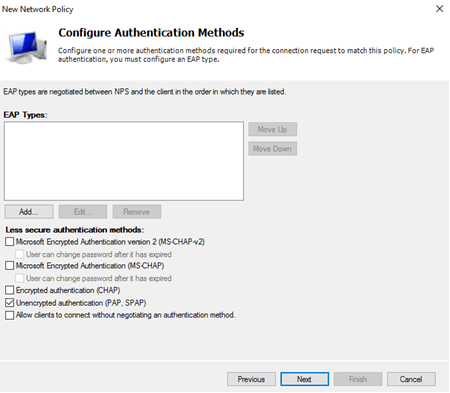Allow clients to connect without negotiating authentication
This screenshot has width=450, height=393.
coord(10,315)
